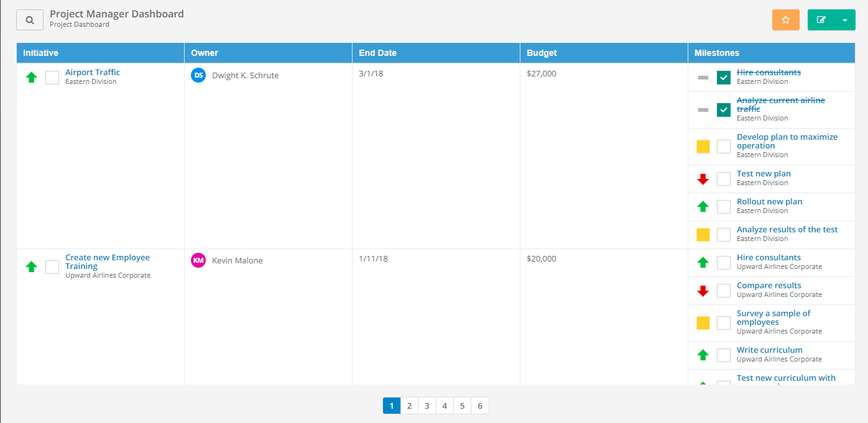
Task: Click the Milestones column header
Action: coord(716,53)
